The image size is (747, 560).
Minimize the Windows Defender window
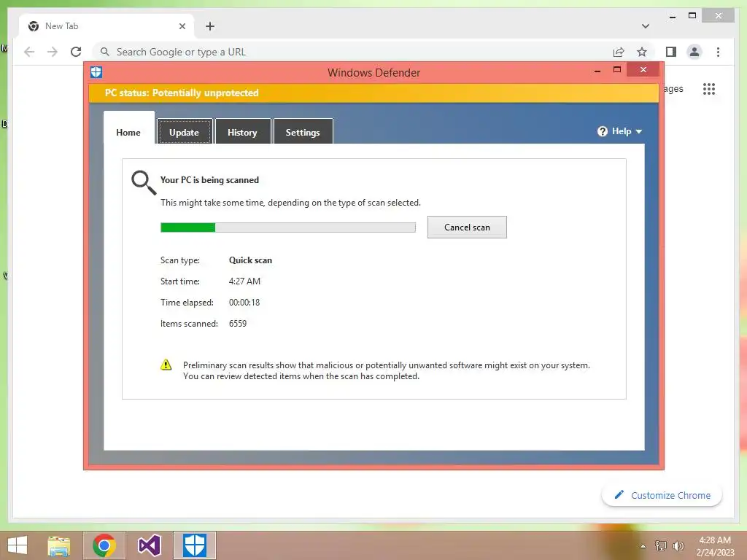(597, 71)
